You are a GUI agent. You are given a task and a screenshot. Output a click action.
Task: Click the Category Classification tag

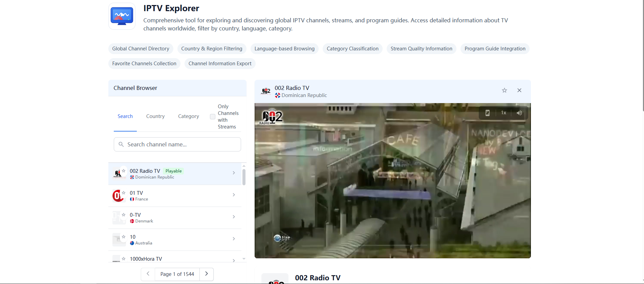tap(352, 49)
